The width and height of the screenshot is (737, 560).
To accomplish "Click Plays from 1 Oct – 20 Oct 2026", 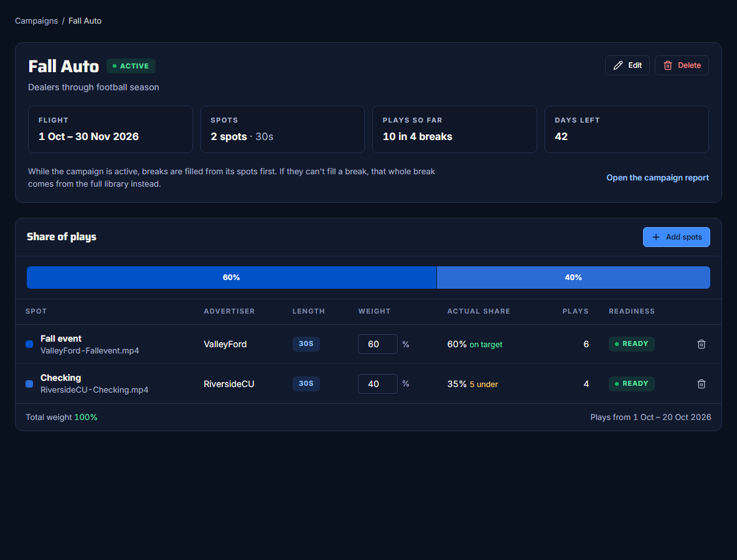I will 650,417.
